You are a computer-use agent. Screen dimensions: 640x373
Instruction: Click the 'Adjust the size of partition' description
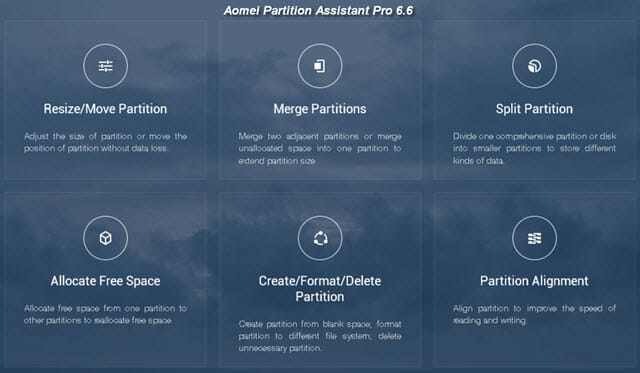pyautogui.click(x=105, y=142)
